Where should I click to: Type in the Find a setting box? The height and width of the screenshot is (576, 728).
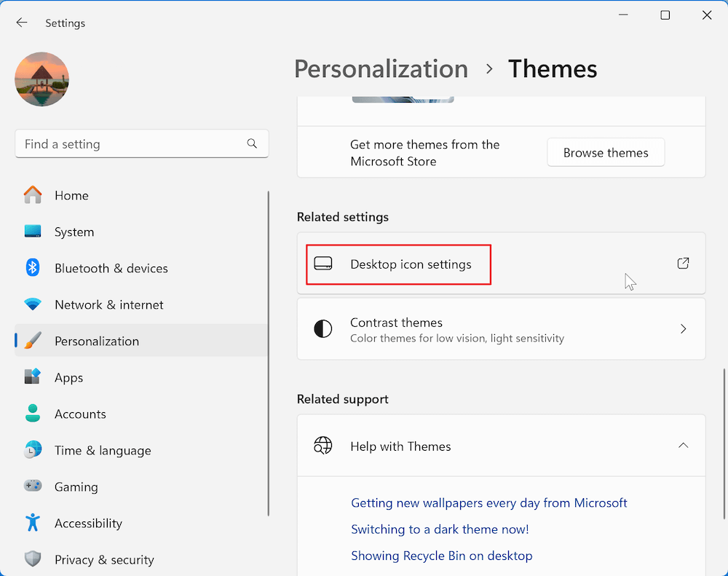131,144
